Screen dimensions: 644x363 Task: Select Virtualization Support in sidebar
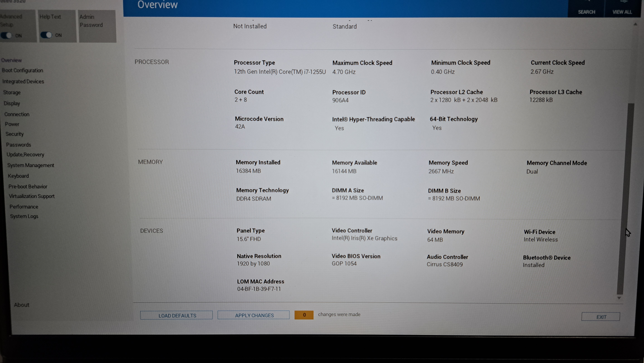click(x=31, y=196)
